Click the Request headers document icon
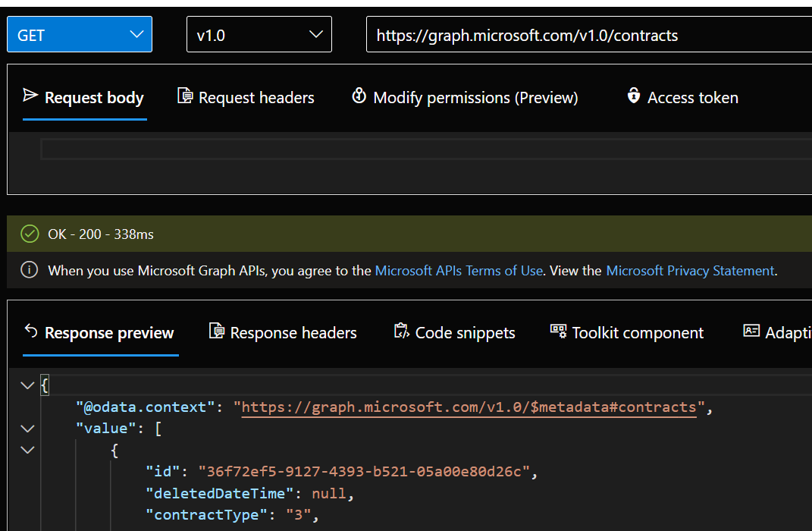 tap(185, 96)
